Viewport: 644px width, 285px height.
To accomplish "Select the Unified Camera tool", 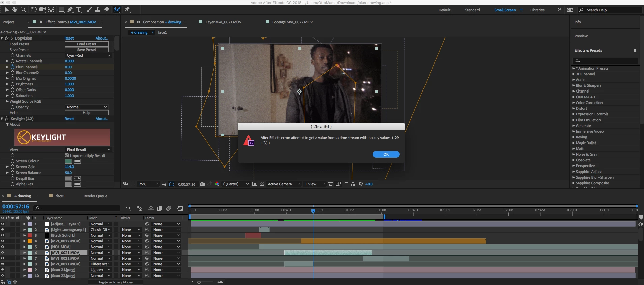I will 42,10.
